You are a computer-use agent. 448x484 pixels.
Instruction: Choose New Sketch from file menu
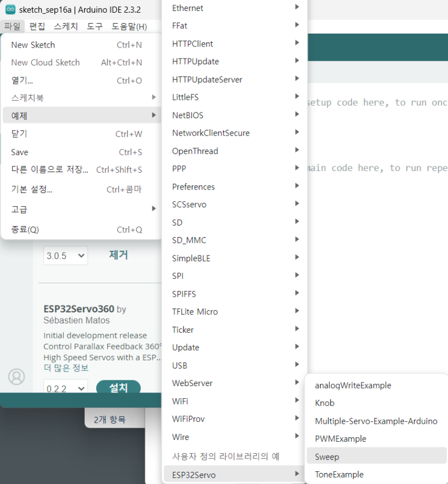point(82,45)
